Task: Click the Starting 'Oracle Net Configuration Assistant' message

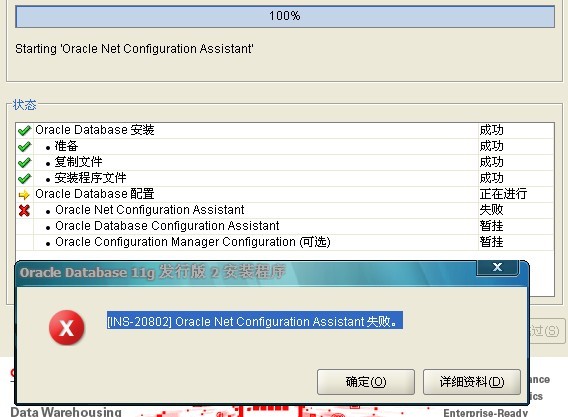Action: tap(134, 49)
